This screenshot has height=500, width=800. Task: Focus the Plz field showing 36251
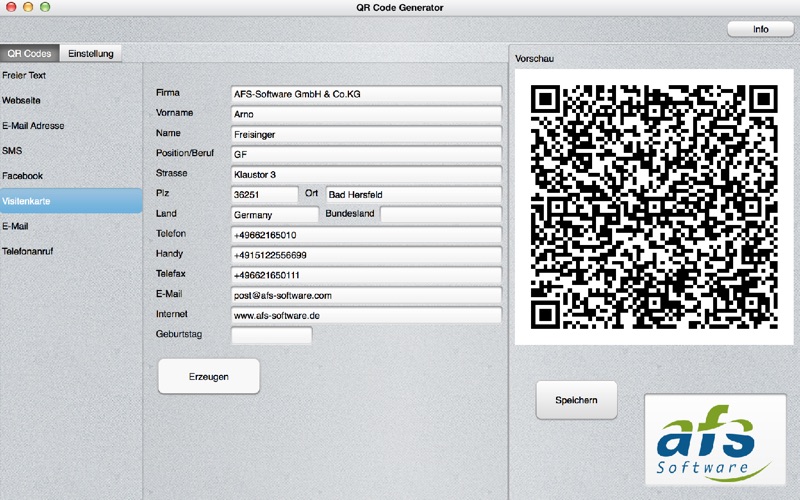coord(264,194)
